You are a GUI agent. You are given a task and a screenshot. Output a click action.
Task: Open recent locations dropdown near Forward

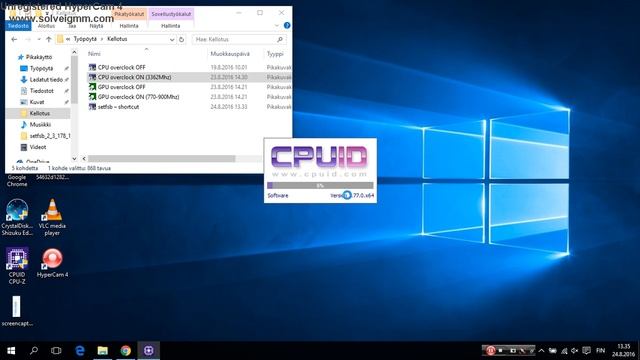tap(39, 40)
